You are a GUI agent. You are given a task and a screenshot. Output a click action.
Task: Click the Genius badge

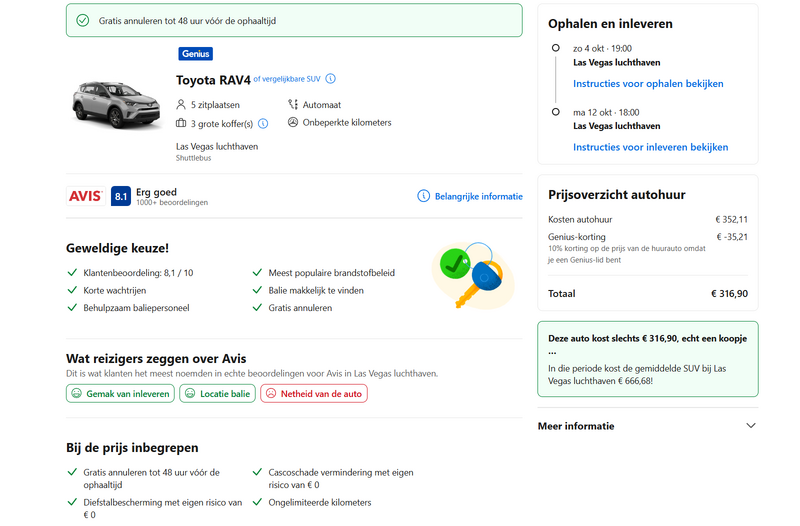click(x=195, y=54)
